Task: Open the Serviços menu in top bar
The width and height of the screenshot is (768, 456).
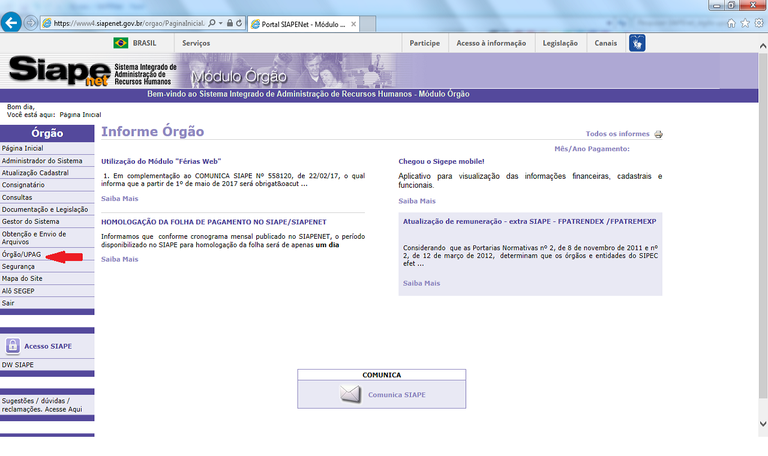Action: click(196, 43)
